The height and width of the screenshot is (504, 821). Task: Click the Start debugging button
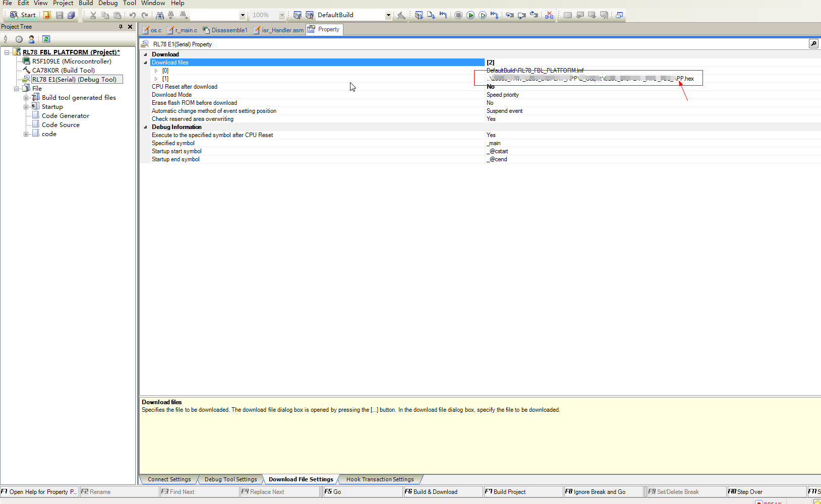click(22, 15)
